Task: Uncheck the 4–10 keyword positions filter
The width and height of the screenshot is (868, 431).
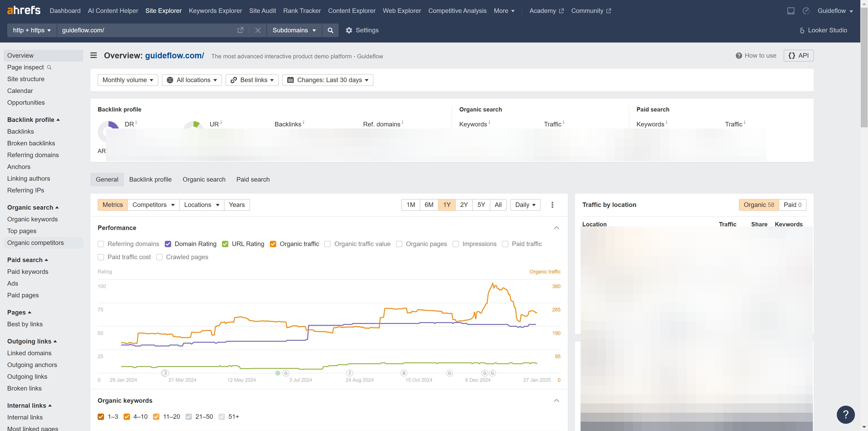Action: [127, 417]
